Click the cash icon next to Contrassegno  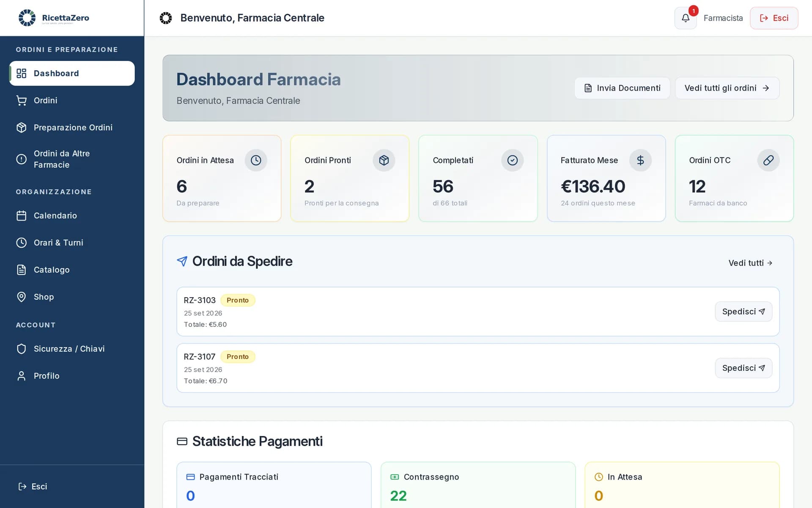tap(395, 477)
